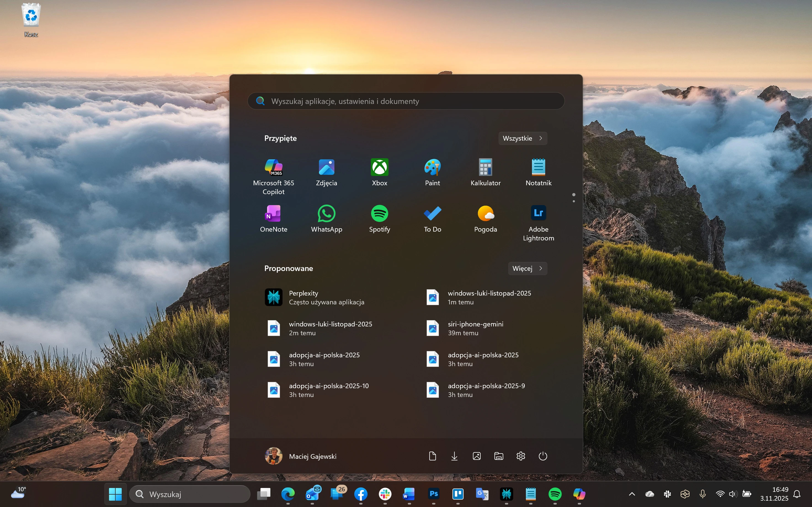
Task: Open the Pogoda weather app
Action: pos(485,214)
